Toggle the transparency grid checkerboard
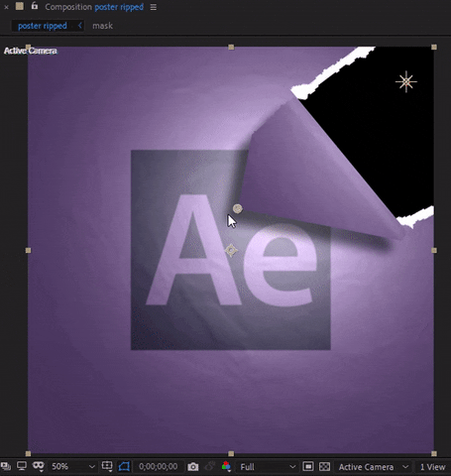The height and width of the screenshot is (476, 451). click(324, 467)
